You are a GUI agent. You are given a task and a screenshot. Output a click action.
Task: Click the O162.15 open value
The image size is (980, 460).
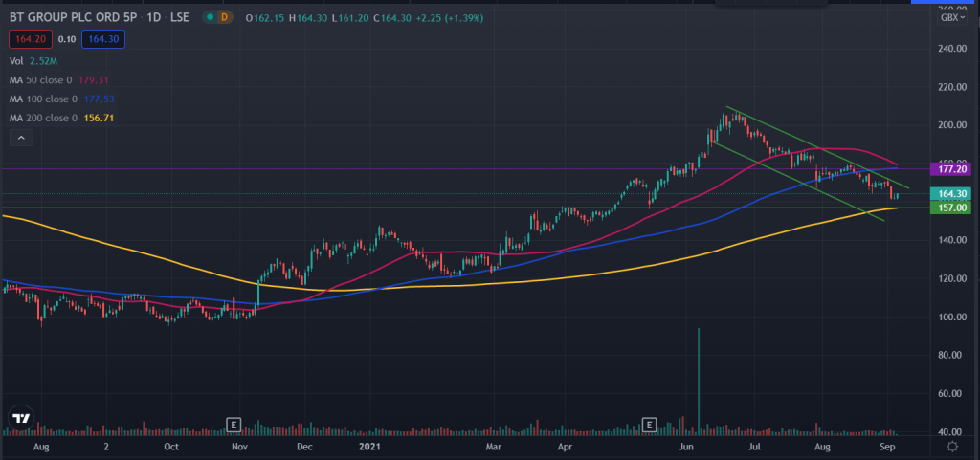point(265,18)
